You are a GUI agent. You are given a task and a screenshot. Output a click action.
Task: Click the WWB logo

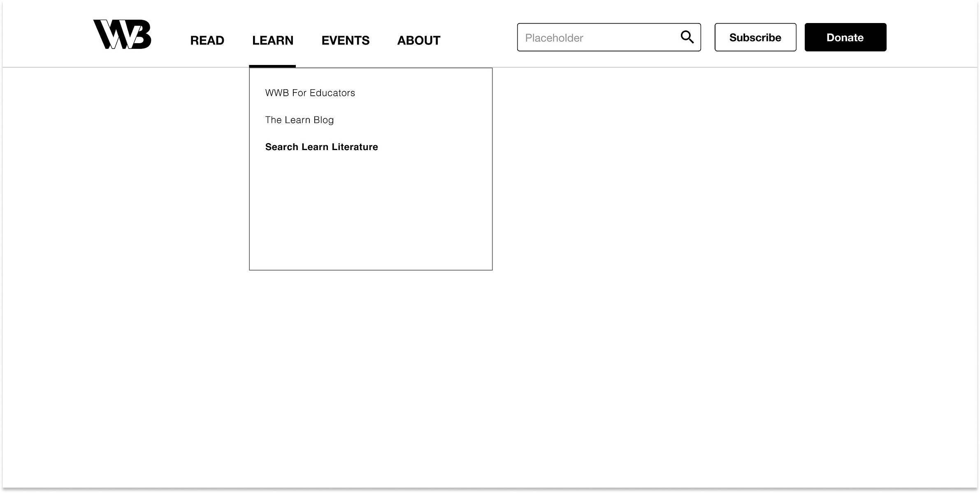pyautogui.click(x=122, y=34)
